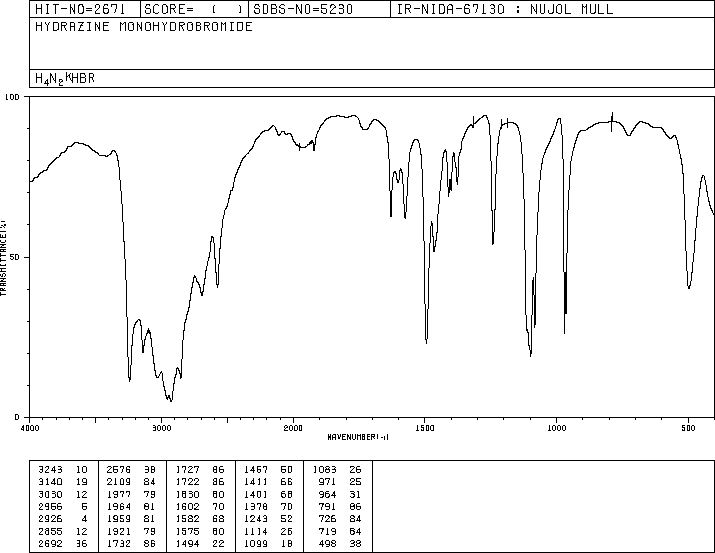
Task: Click the 3000 wavenumber axis label
Action: click(x=161, y=428)
